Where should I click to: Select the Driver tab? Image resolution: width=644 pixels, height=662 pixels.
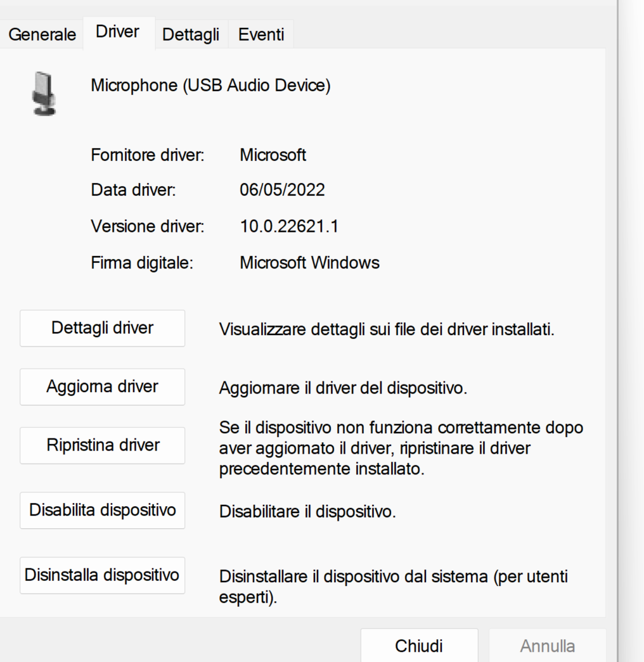pyautogui.click(x=119, y=32)
